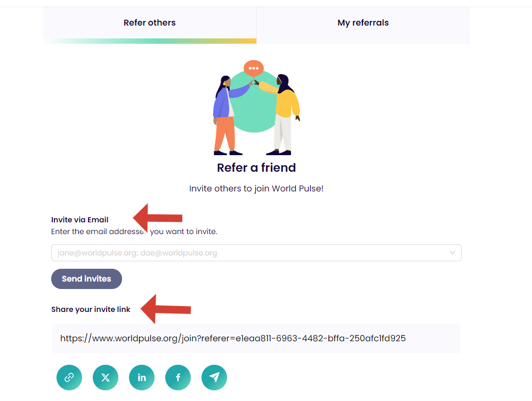Click the Refer a friend heading
Viewport: 532px width, 401px height.
pos(256,167)
